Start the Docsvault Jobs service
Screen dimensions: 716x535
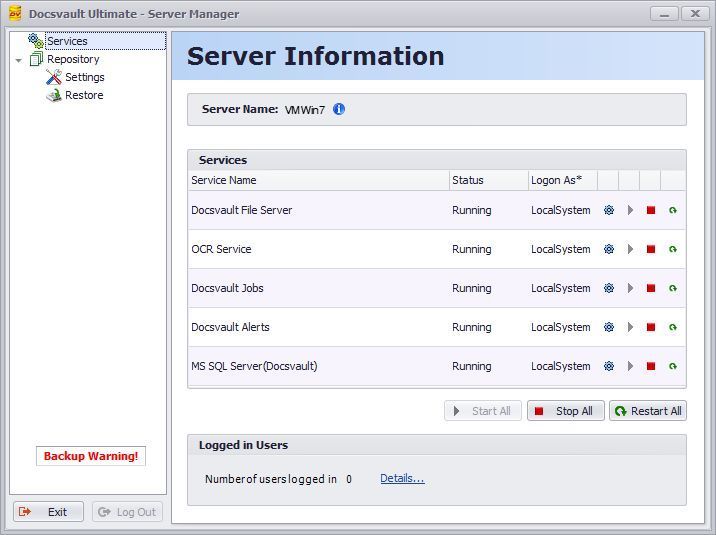point(630,288)
